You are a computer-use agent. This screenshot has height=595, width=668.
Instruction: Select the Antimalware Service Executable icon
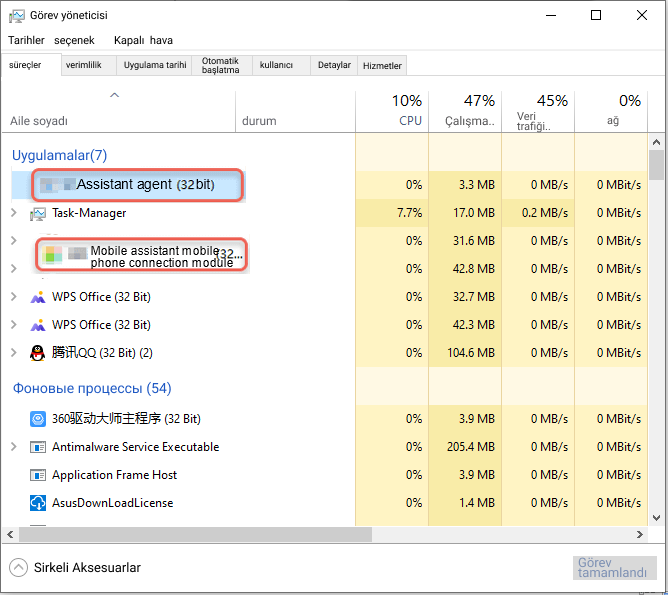tap(37, 447)
